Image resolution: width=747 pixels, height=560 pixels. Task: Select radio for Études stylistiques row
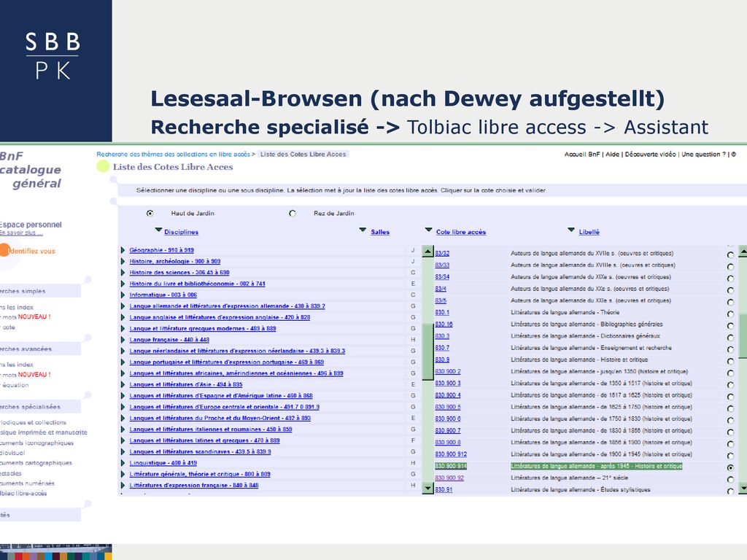pos(730,491)
